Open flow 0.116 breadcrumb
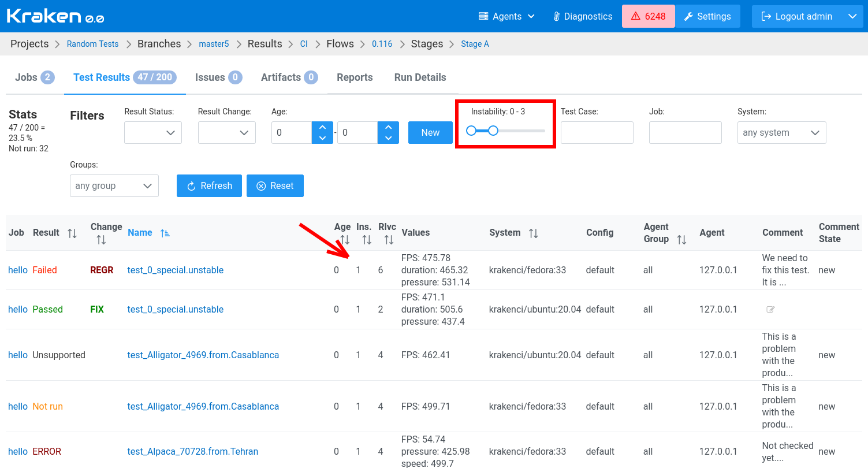The width and height of the screenshot is (868, 468). (x=382, y=44)
